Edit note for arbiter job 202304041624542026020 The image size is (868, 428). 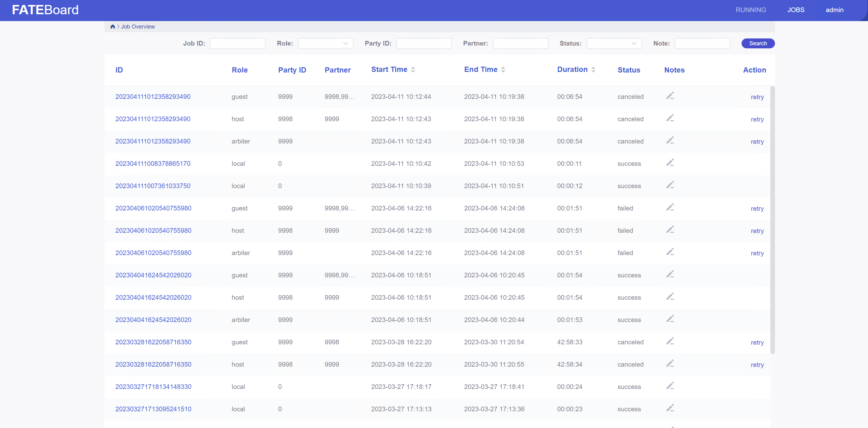coord(670,319)
